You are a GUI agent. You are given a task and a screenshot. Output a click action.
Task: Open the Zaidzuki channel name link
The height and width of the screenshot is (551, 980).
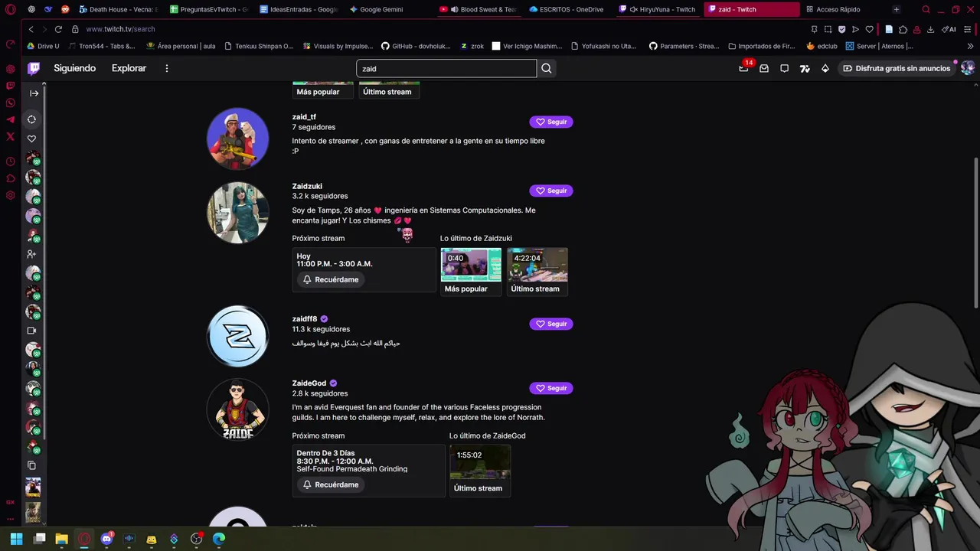point(307,186)
